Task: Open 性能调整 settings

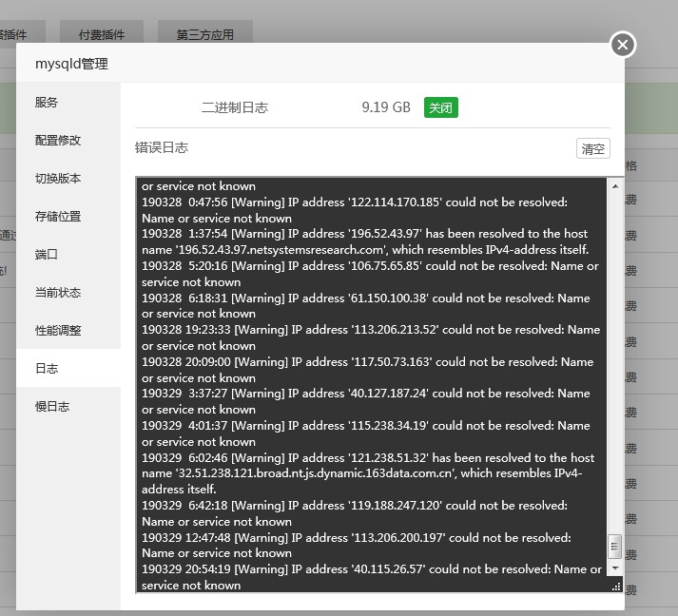Action: point(58,331)
